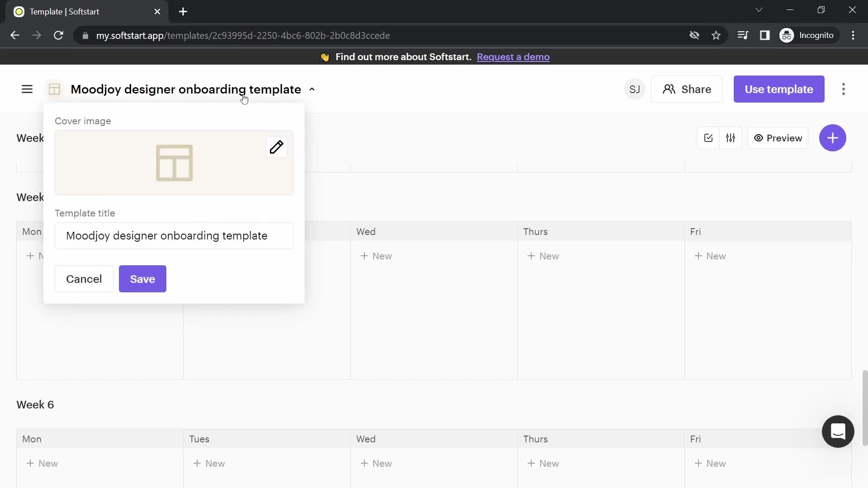Add New item under Wed in Week 6
Screen dimensions: 868x488
tap(376, 464)
